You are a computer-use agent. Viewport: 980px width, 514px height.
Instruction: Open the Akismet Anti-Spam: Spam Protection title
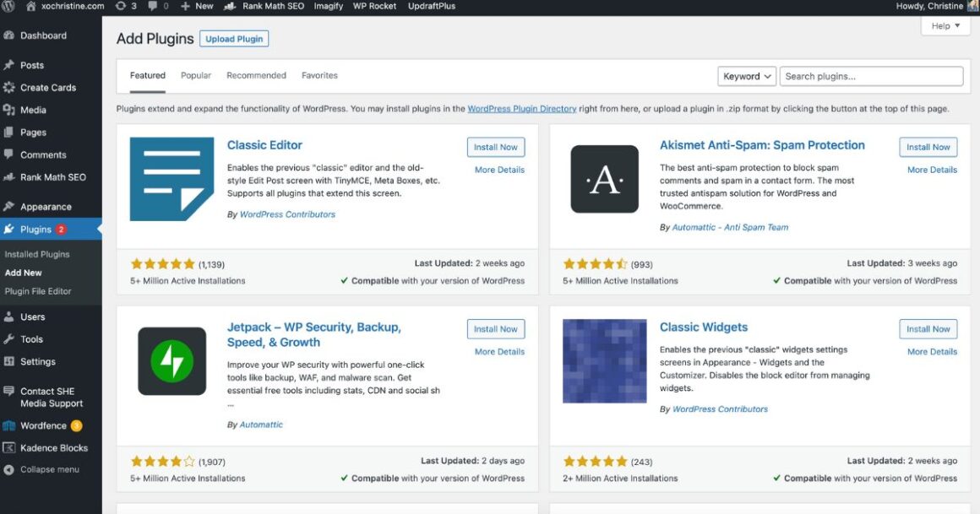762,145
